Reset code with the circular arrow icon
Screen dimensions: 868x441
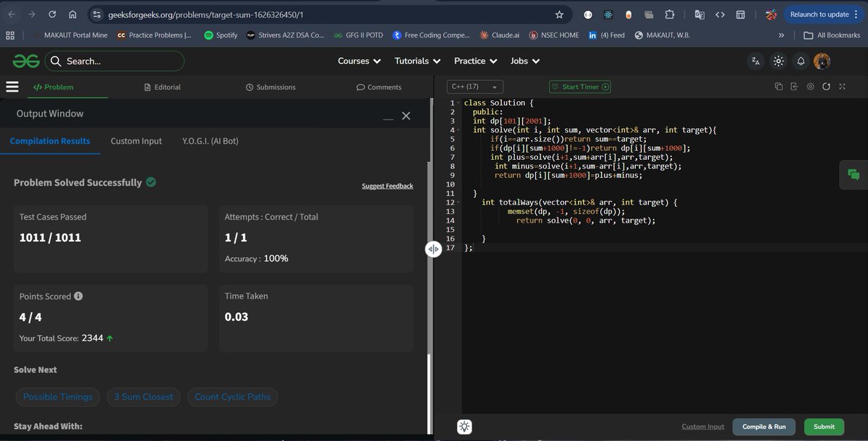[826, 87]
